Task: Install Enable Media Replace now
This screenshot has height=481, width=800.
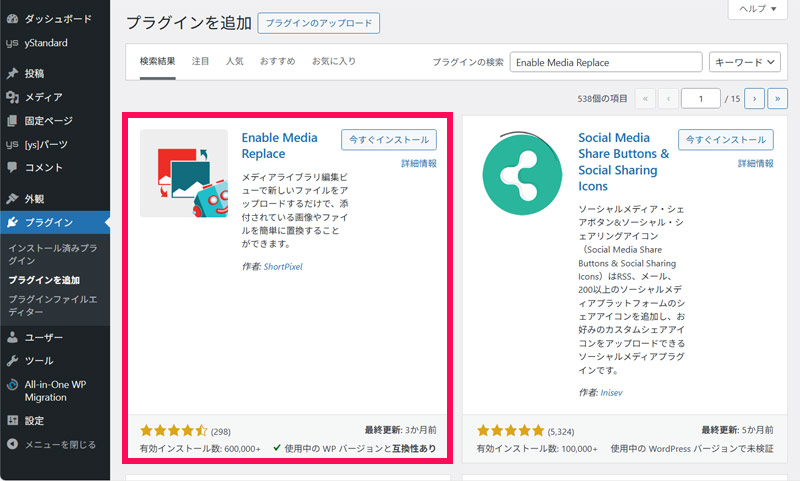Action: point(389,139)
